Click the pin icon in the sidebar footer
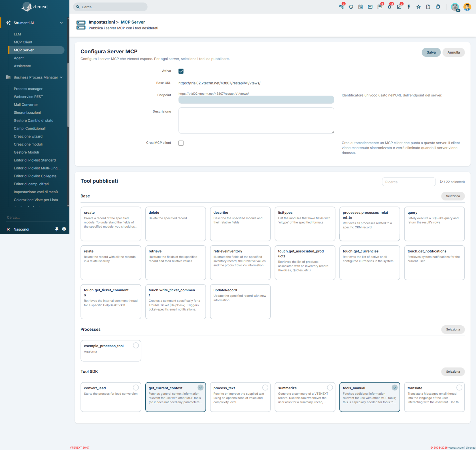 point(57,229)
